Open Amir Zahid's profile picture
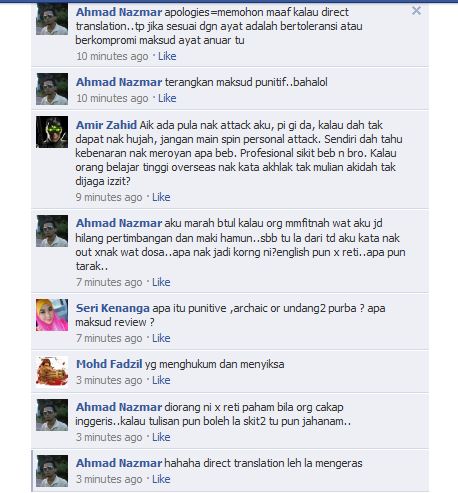The height and width of the screenshot is (493, 458). click(x=52, y=132)
